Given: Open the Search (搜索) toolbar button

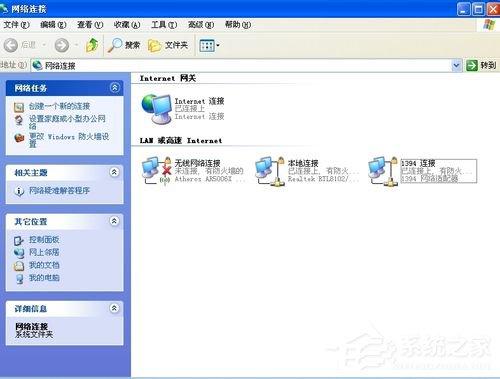Looking at the screenshot, I should pyautogui.click(x=124, y=45).
